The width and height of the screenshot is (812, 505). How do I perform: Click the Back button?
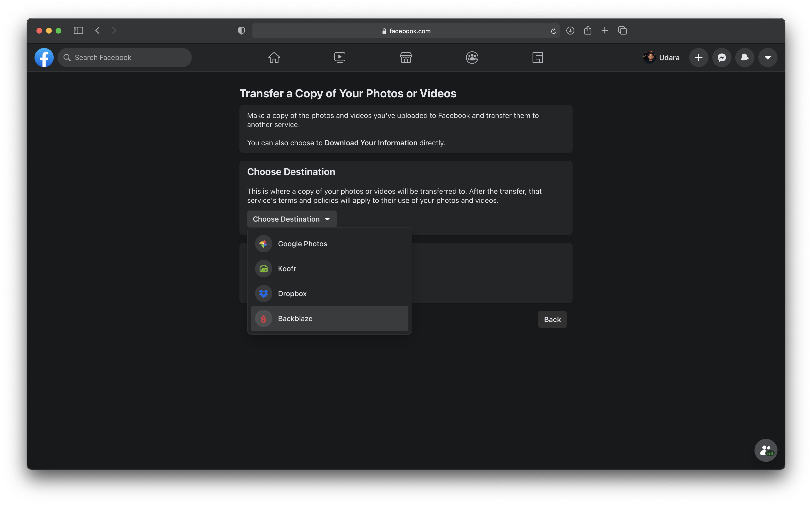pyautogui.click(x=552, y=319)
